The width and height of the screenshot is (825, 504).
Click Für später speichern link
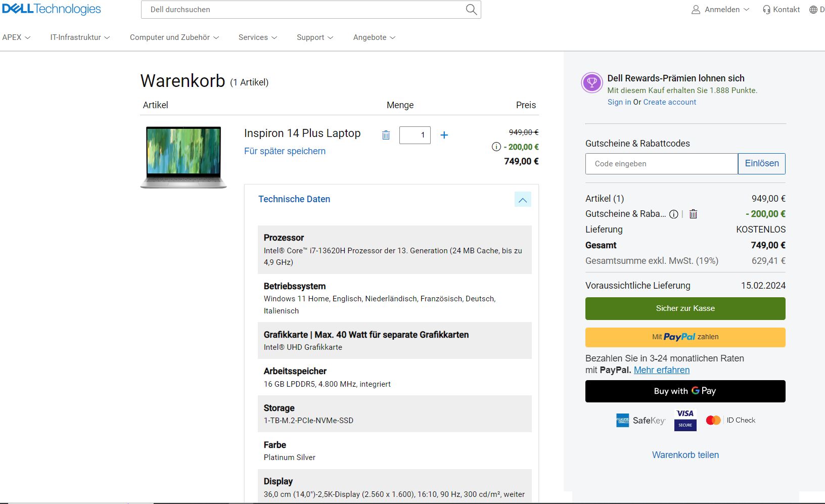(x=285, y=151)
